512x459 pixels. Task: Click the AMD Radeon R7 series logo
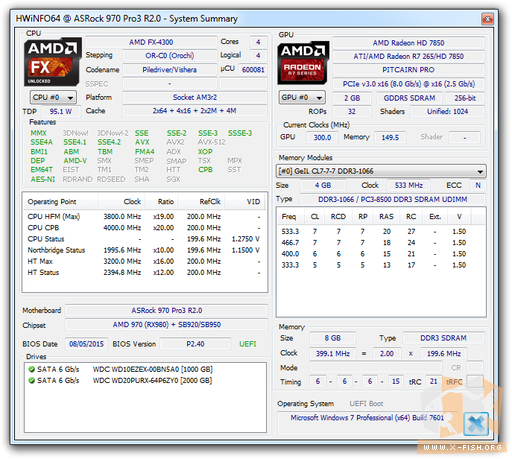click(303, 63)
